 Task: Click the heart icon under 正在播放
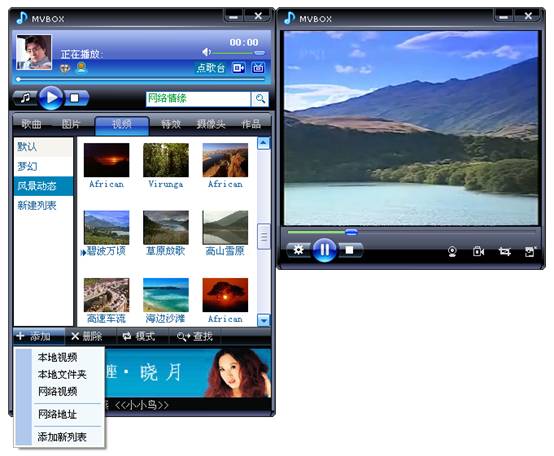click(x=65, y=68)
